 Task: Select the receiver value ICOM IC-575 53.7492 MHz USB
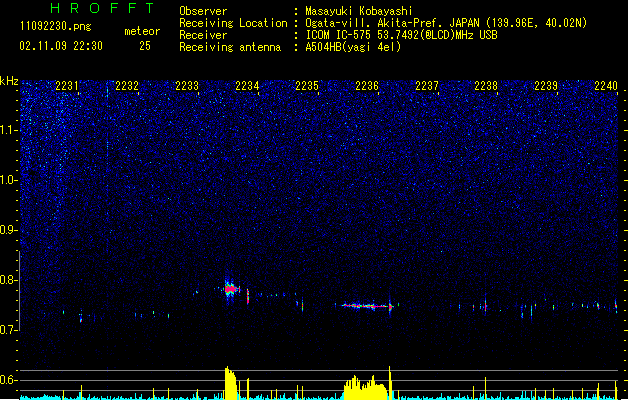pyautogui.click(x=402, y=35)
